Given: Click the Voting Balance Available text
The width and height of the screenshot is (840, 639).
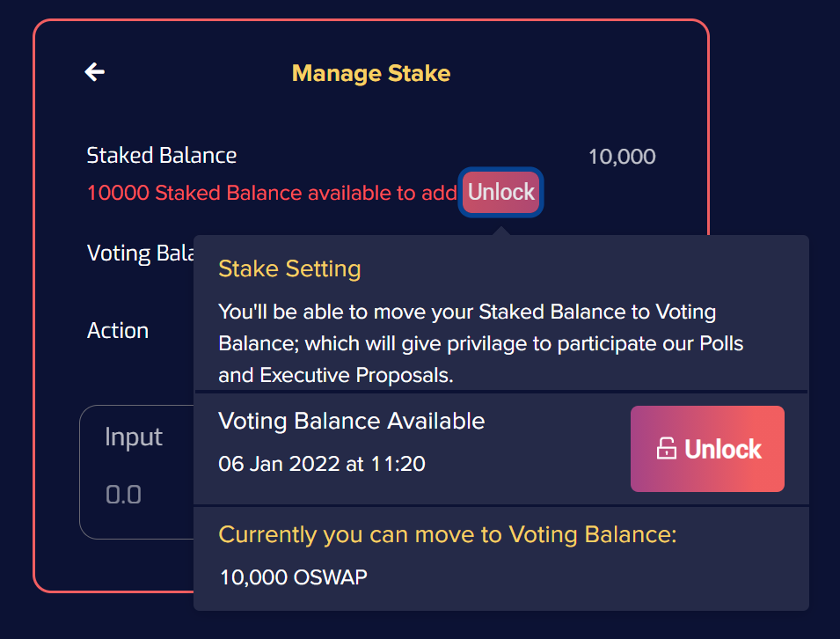Looking at the screenshot, I should (x=351, y=421).
